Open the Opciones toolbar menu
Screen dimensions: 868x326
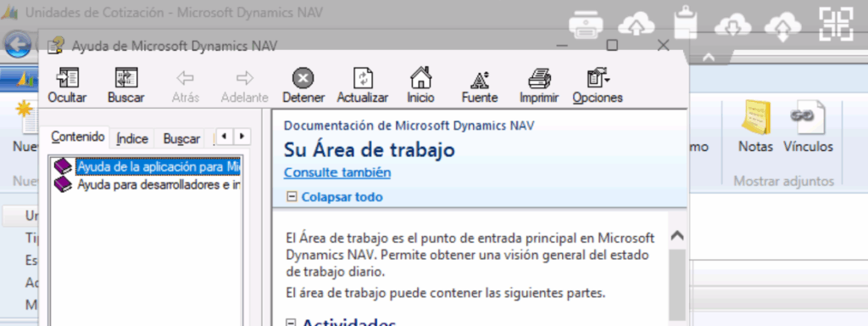(x=598, y=86)
